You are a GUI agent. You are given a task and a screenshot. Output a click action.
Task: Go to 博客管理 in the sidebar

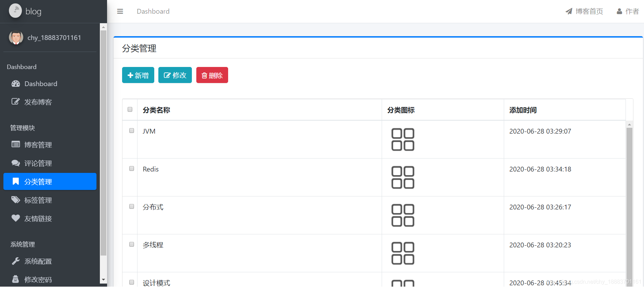(50, 145)
